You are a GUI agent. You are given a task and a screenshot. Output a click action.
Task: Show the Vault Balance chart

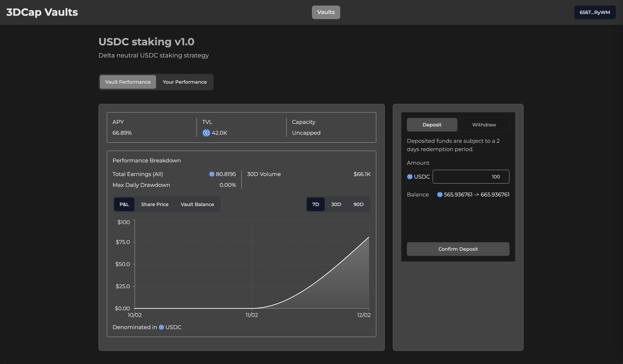(x=197, y=204)
